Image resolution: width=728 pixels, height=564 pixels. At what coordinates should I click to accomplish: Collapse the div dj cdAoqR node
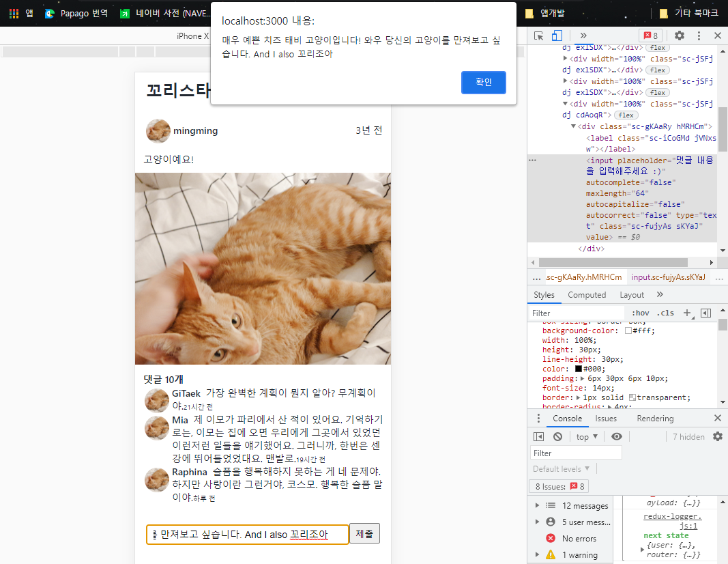click(565, 104)
